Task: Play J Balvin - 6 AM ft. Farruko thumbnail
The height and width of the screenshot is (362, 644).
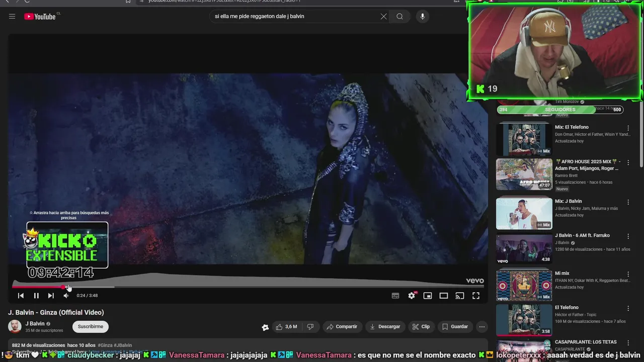Action: [x=524, y=249]
